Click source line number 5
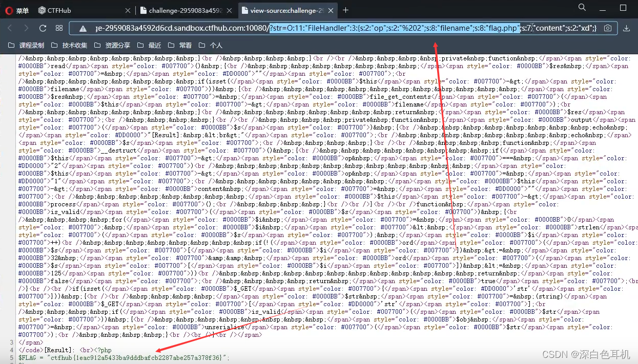This screenshot has width=638, height=364. tap(12, 358)
